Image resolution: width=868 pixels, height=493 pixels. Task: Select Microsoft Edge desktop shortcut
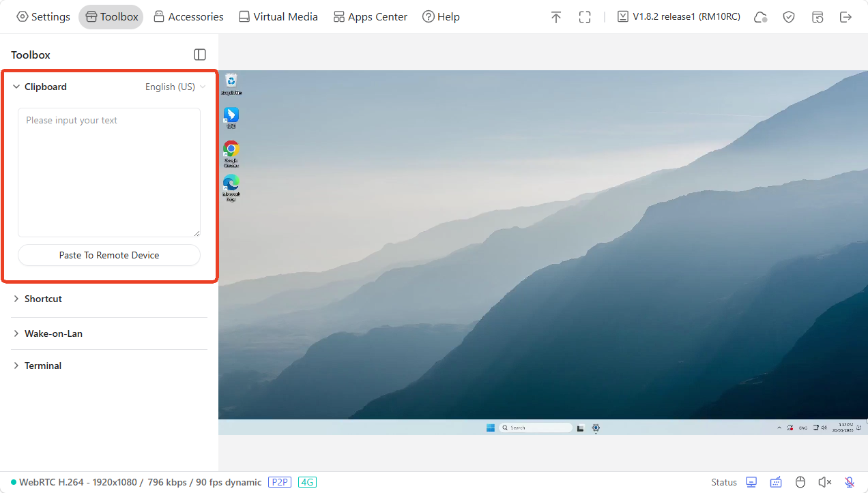pyautogui.click(x=231, y=188)
